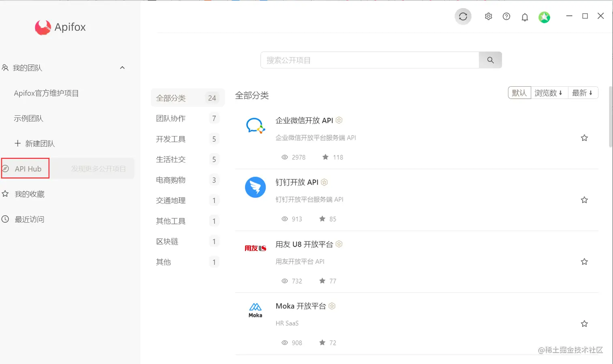Image resolution: width=613 pixels, height=364 pixels.
Task: Click the sync/refresh icon in the top bar
Action: pos(463,17)
